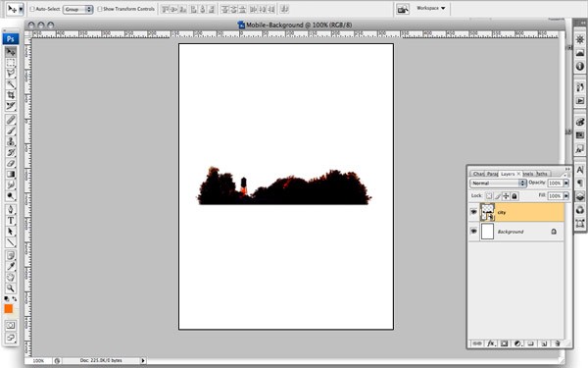The image size is (588, 368).
Task: Switch to the Paragraph tab
Action: [492, 174]
